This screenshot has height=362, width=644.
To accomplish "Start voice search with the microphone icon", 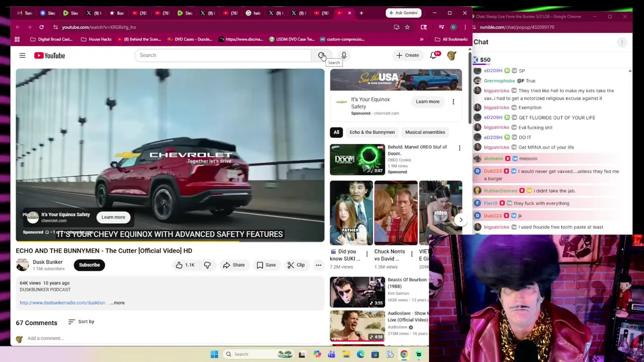I will tap(344, 55).
